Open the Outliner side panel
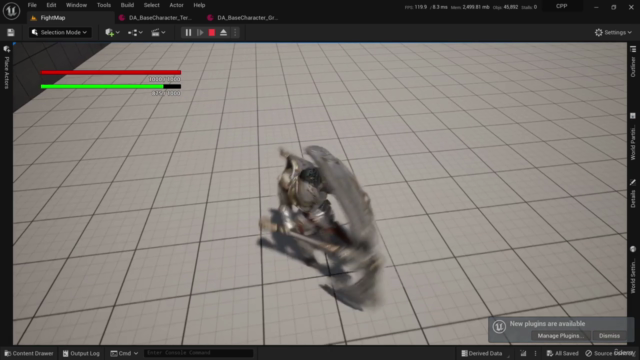 point(633,62)
